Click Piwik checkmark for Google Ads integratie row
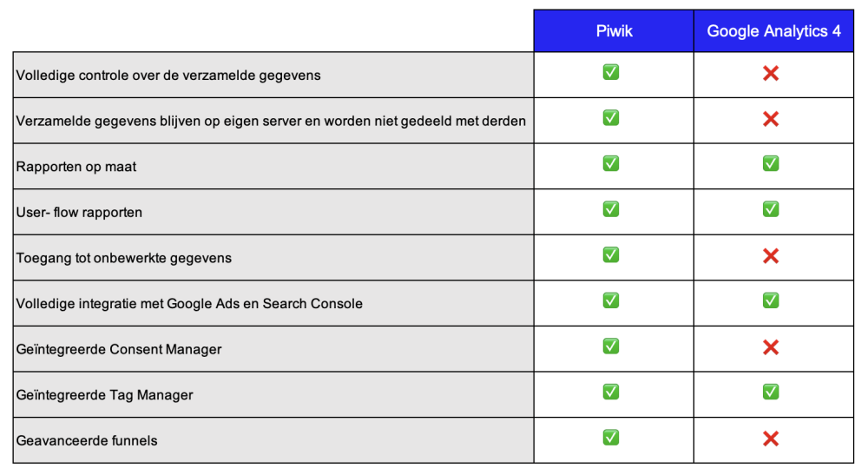The width and height of the screenshot is (868, 475). click(x=610, y=300)
